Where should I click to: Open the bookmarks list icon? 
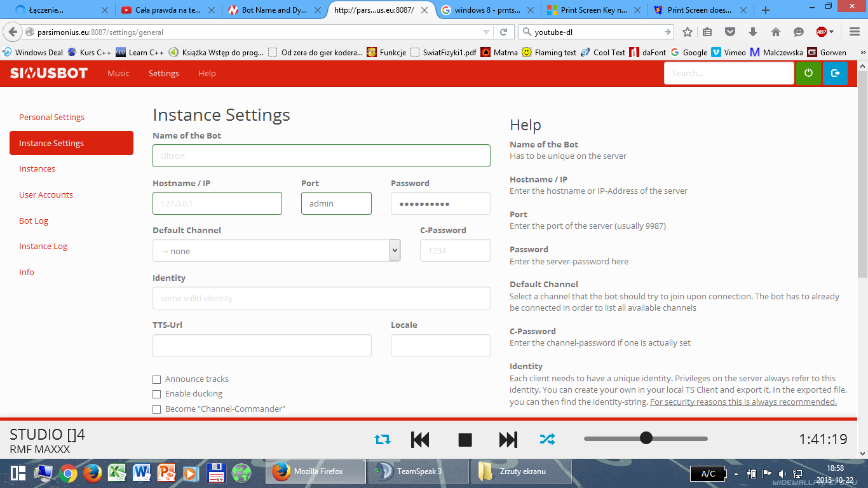[707, 32]
